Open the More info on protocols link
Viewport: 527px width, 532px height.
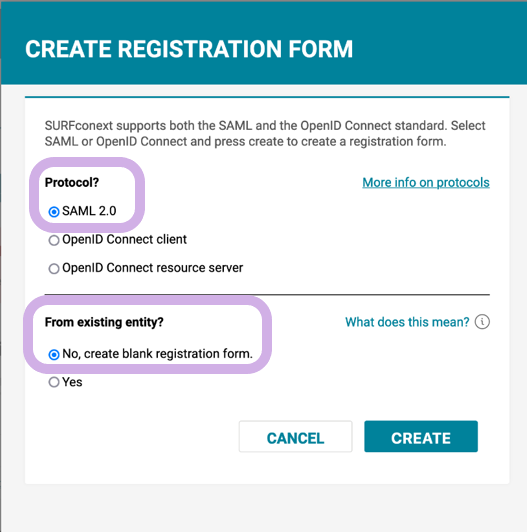coord(426,183)
